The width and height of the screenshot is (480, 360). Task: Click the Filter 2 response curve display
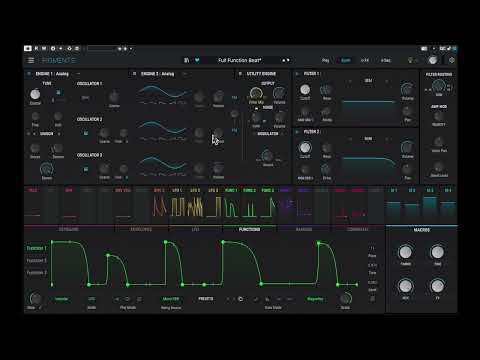coord(369,168)
